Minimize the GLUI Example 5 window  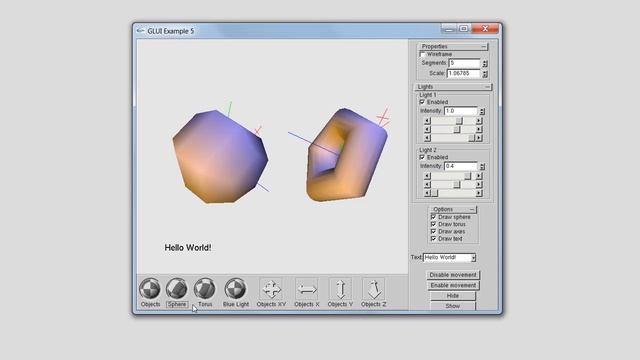pos(449,29)
